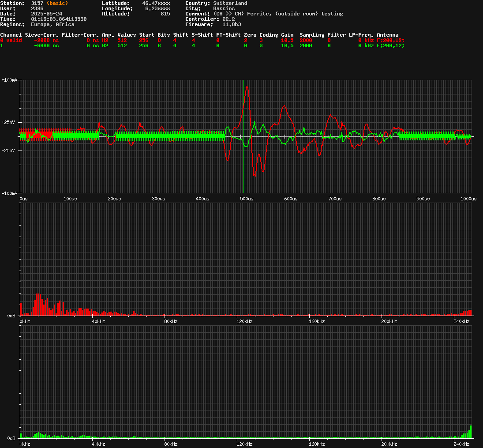Viewport: 483px width, 448px height.
Task: Click the 300us time axis label
Action: point(158,199)
